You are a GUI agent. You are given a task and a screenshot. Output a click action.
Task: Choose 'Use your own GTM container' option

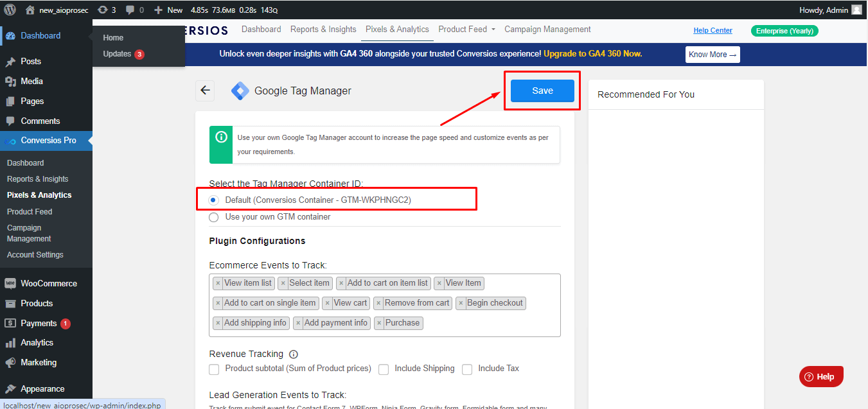click(x=214, y=217)
